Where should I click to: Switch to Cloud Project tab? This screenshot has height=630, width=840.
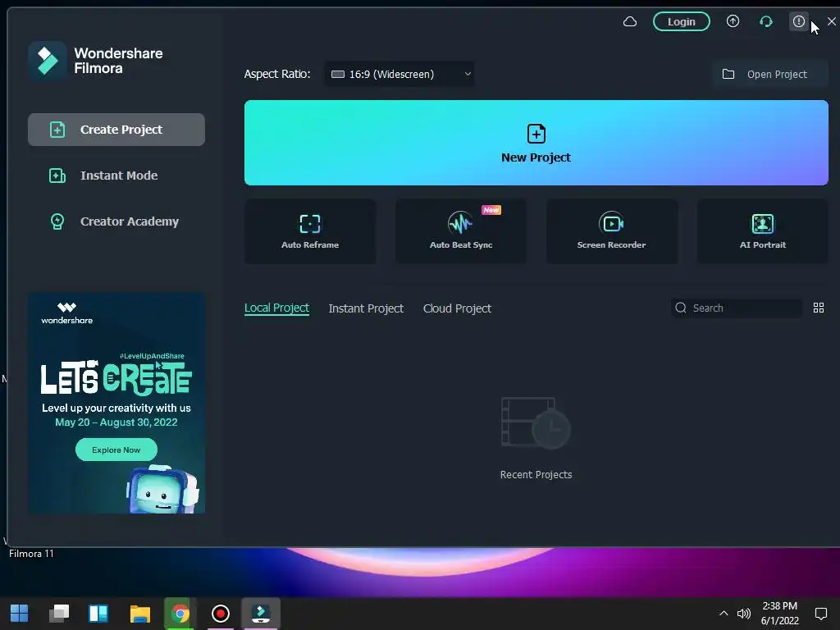(457, 308)
